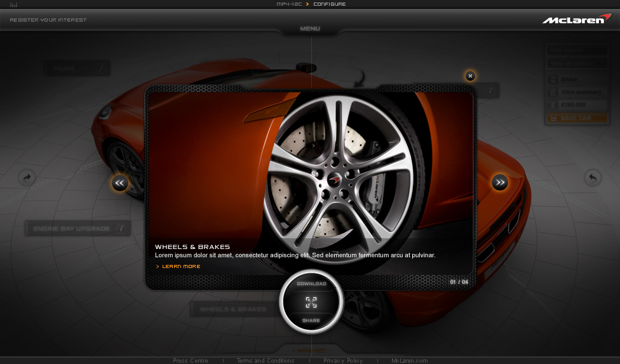Open Privacy Policy footer link

pyautogui.click(x=343, y=360)
